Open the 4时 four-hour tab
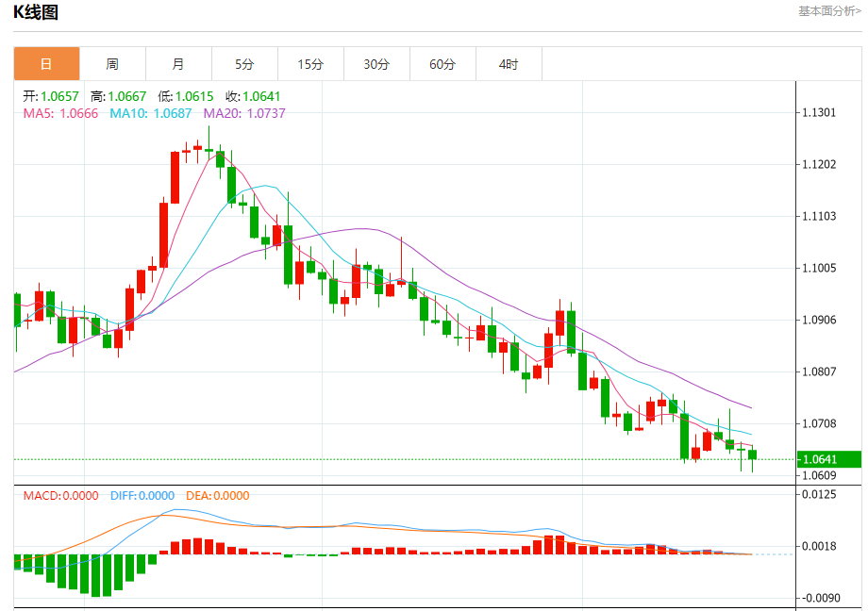868x611 pixels. click(509, 64)
